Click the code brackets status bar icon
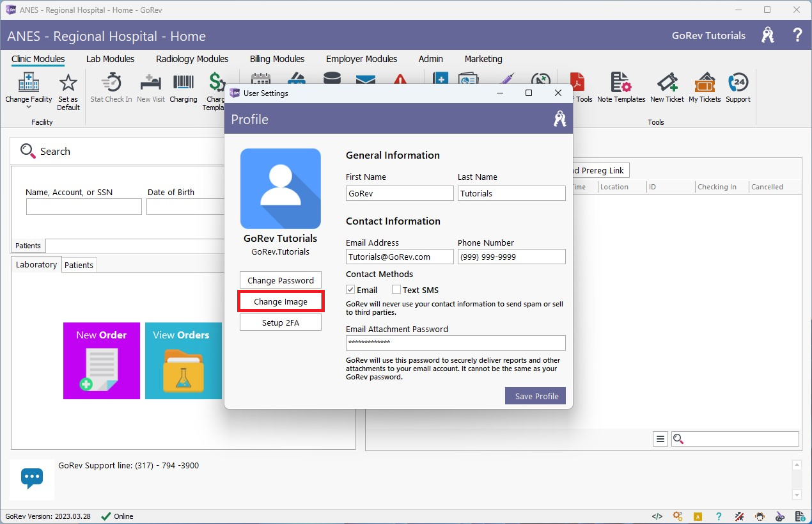Viewport: 812px width, 524px height. tap(657, 516)
